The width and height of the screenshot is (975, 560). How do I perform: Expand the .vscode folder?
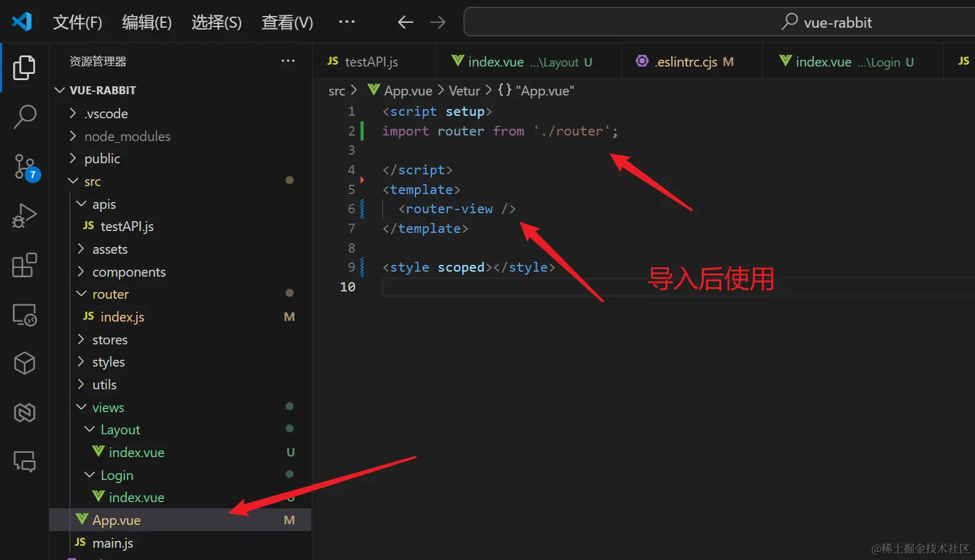coord(180,113)
